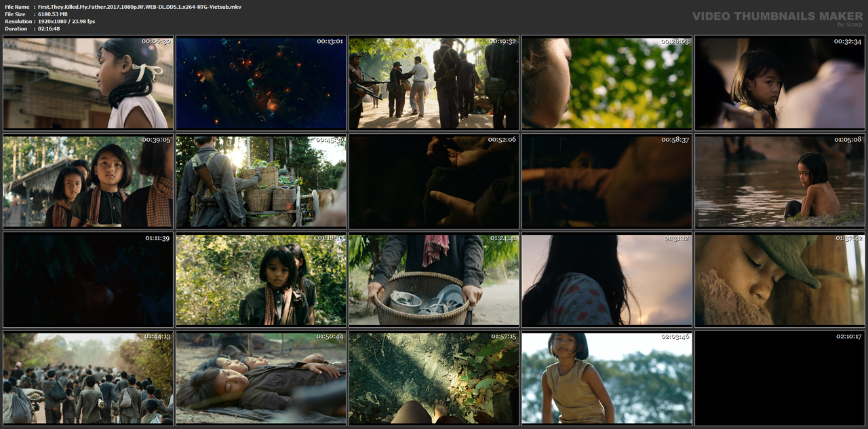
Task: Open the green cap close-up thumbnail at 01:37:42
Action: 780,280
